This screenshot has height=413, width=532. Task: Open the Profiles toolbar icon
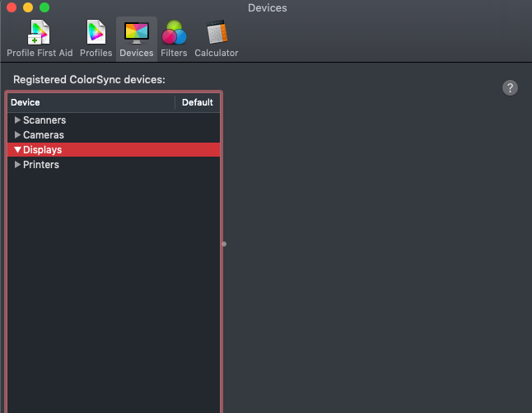pos(96,32)
